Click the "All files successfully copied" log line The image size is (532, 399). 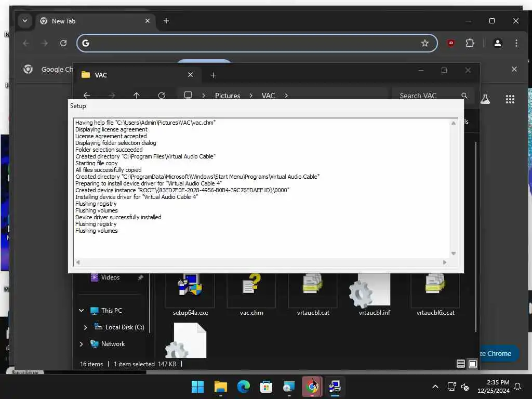tap(109, 170)
